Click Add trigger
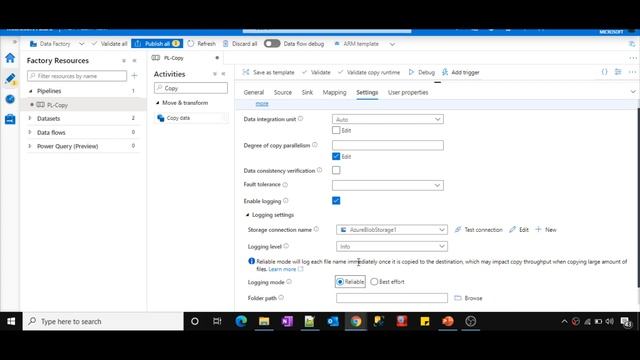Screen dimensions: 640x360 point(461,72)
